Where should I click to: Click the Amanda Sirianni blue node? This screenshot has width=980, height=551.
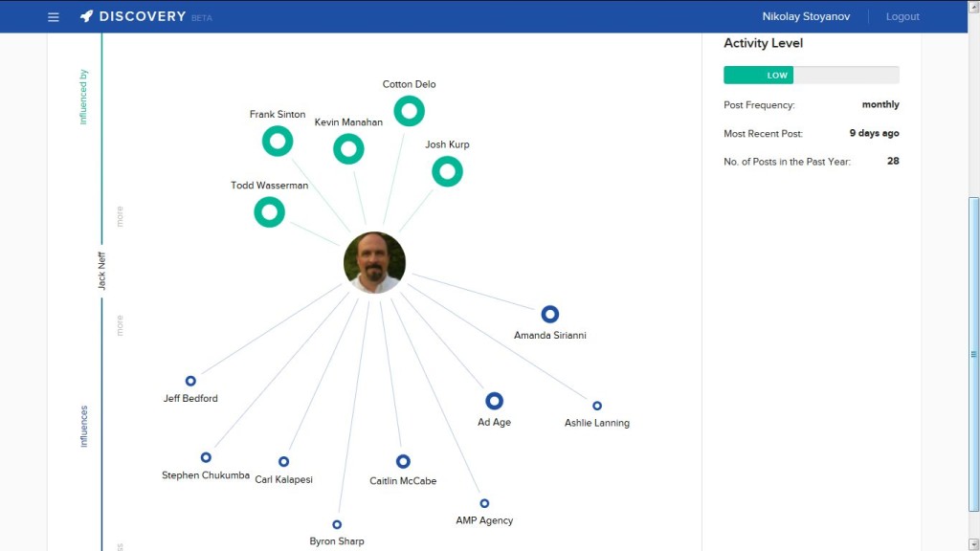(x=549, y=314)
